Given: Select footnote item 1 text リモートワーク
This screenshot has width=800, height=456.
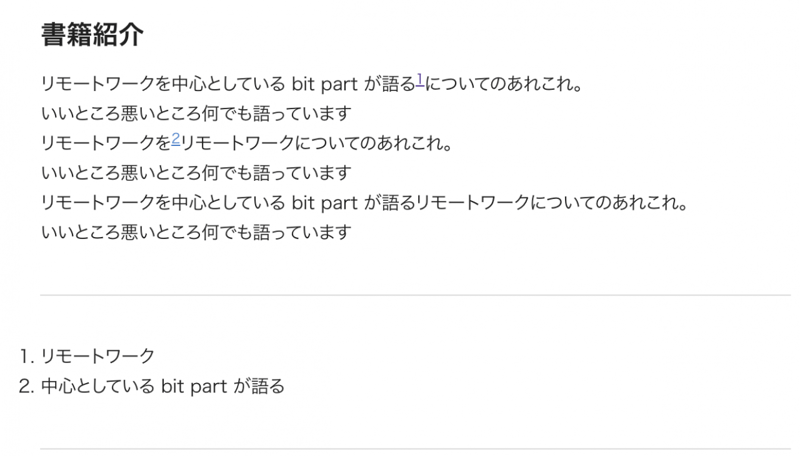Looking at the screenshot, I should [x=98, y=356].
